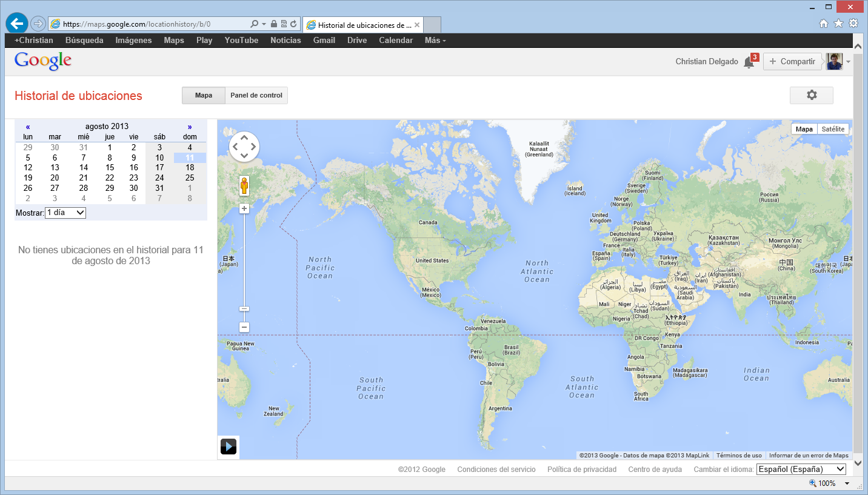
Task: Click the play button on the map
Action: (229, 447)
